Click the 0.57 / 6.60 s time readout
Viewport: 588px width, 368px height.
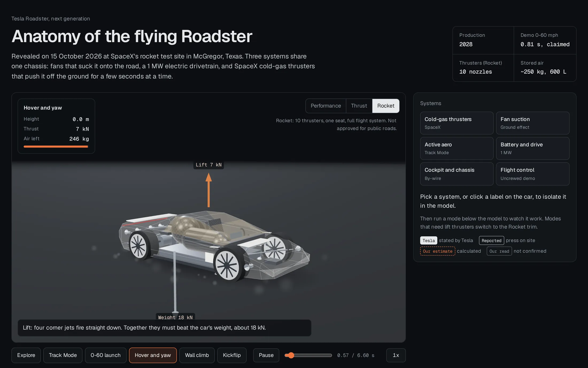tap(356, 355)
